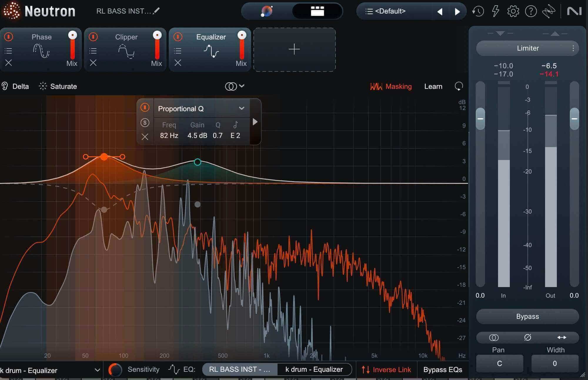
Task: Reset the EQ with circular arrow icon
Action: pos(459,86)
